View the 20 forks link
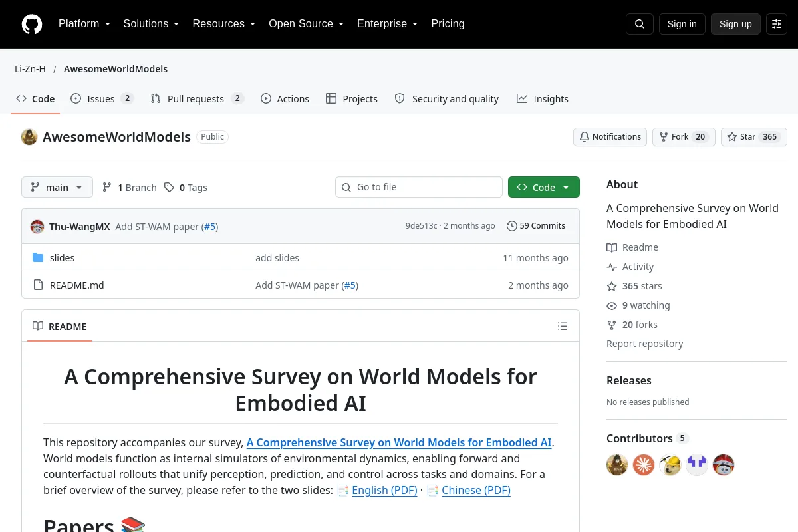The width and height of the screenshot is (798, 532). (x=632, y=325)
